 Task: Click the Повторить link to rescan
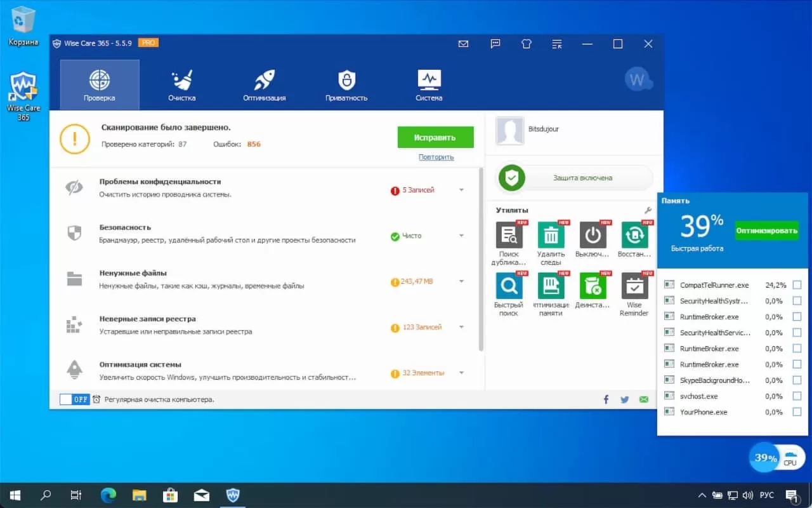[436, 157]
